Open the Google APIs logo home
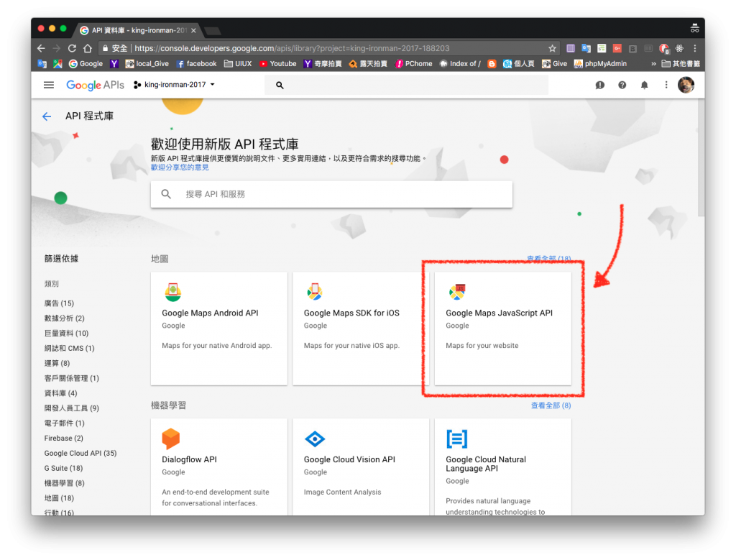This screenshot has height=560, width=736. point(96,85)
